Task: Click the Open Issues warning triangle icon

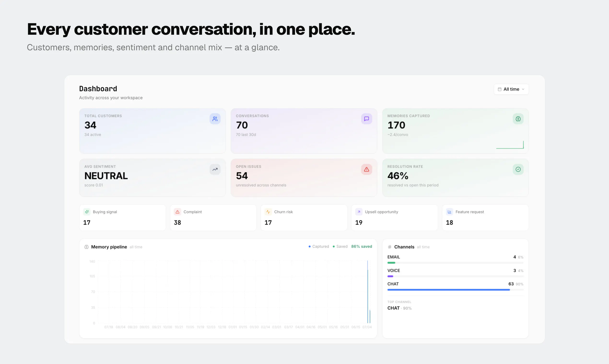Action: [366, 169]
